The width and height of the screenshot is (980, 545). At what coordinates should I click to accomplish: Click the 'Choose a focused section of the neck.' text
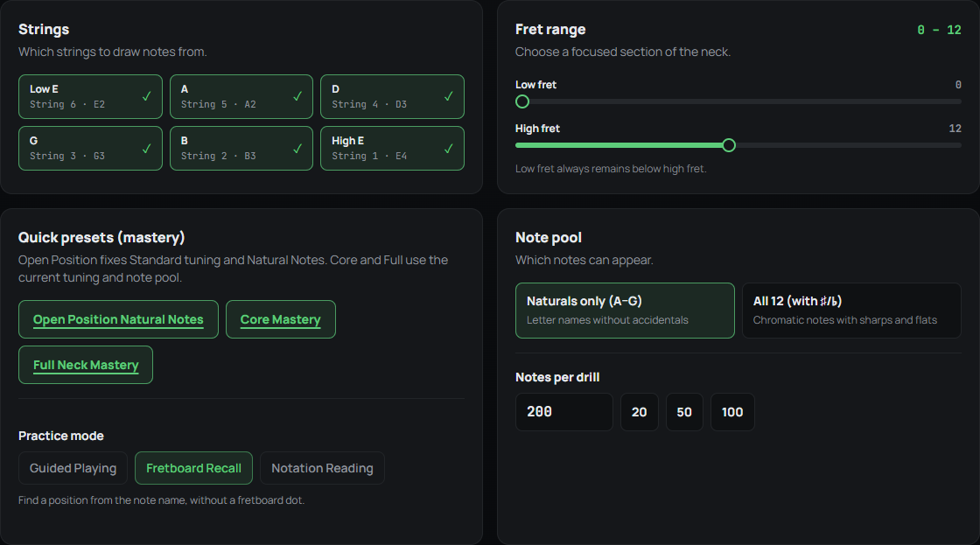[x=622, y=52]
